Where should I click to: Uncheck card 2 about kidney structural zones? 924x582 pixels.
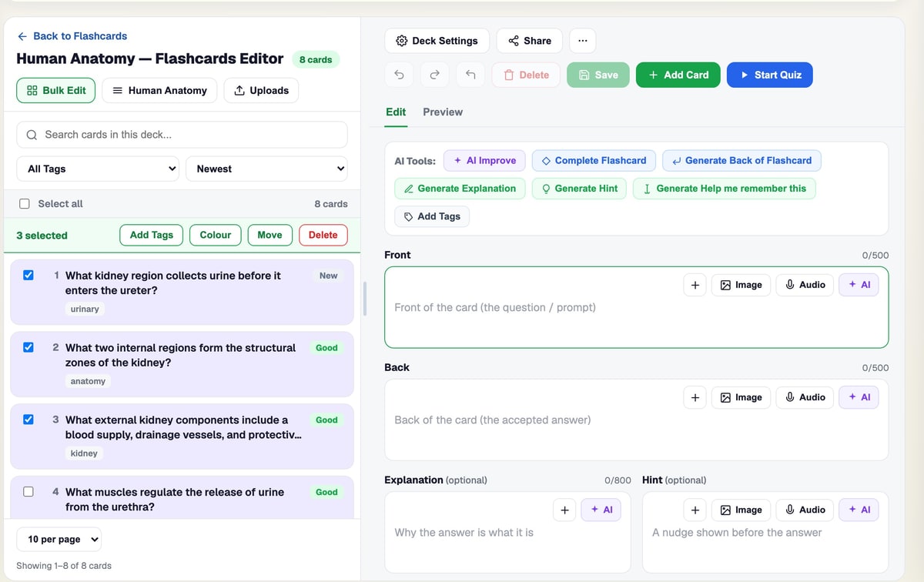28,347
